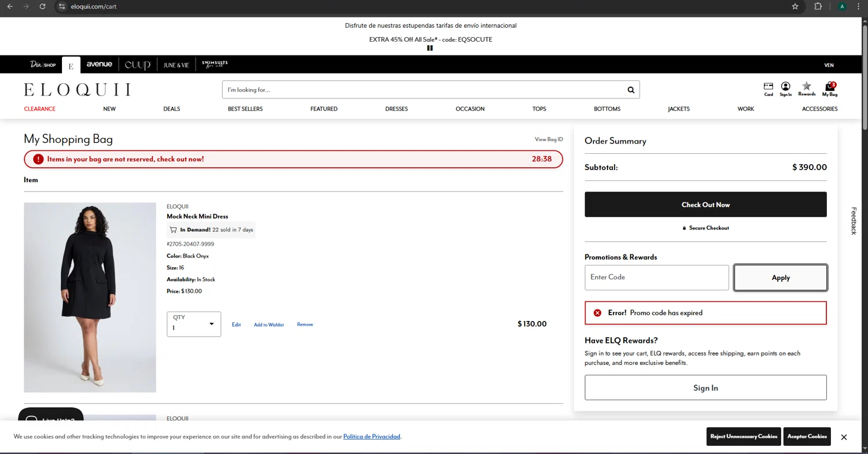
Task: Remove Mock Neck Mini Dress from bag
Action: click(305, 324)
